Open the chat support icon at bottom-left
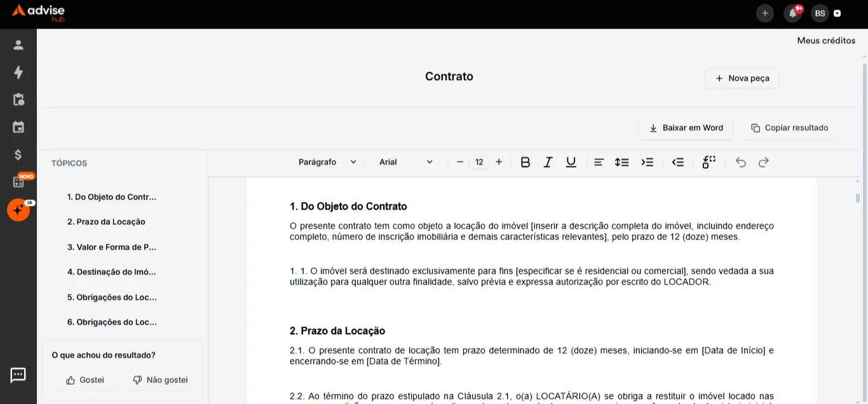This screenshot has height=404, width=868. click(x=18, y=375)
